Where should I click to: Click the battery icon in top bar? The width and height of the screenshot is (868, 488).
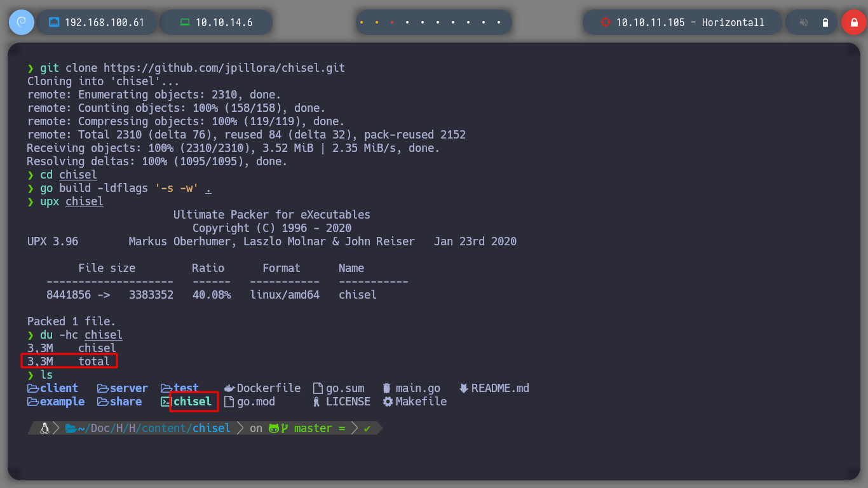825,22
